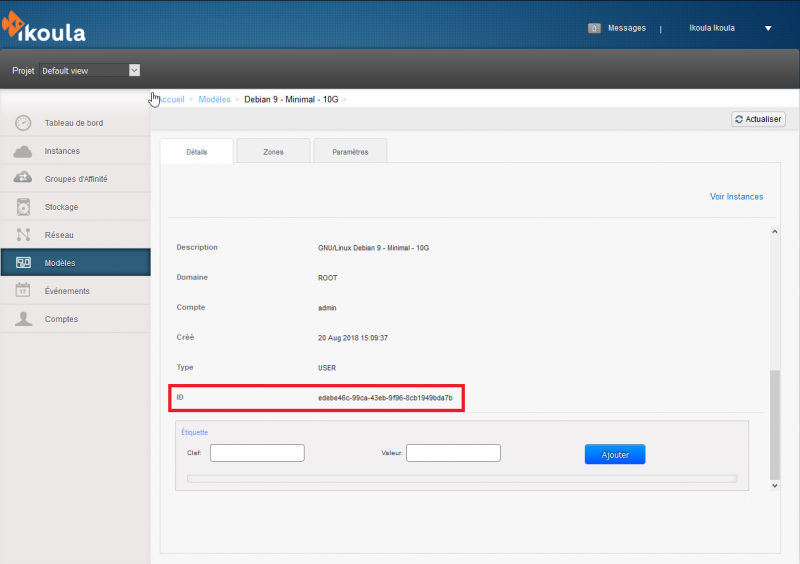Click the Type value USER
This screenshot has height=564, width=800.
coord(327,368)
